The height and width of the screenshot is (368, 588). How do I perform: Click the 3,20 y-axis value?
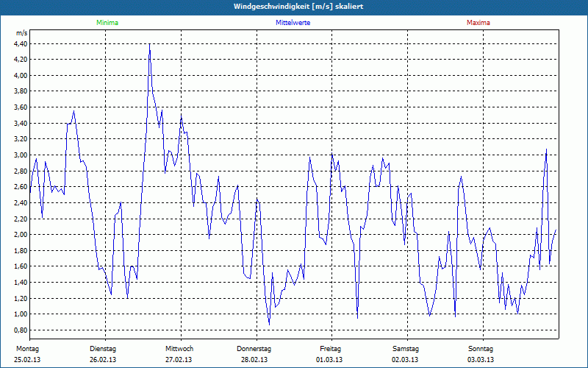(21, 139)
